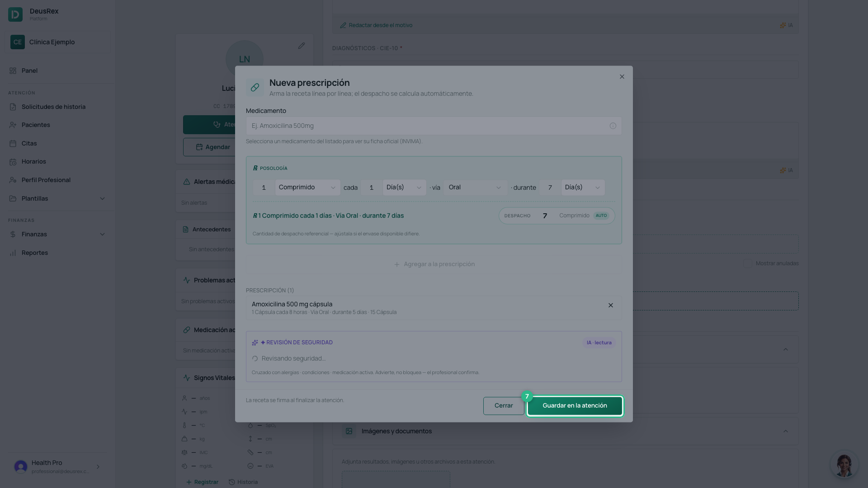The image size is (868, 488).
Task: Click the Agendar button
Action: coord(213,147)
